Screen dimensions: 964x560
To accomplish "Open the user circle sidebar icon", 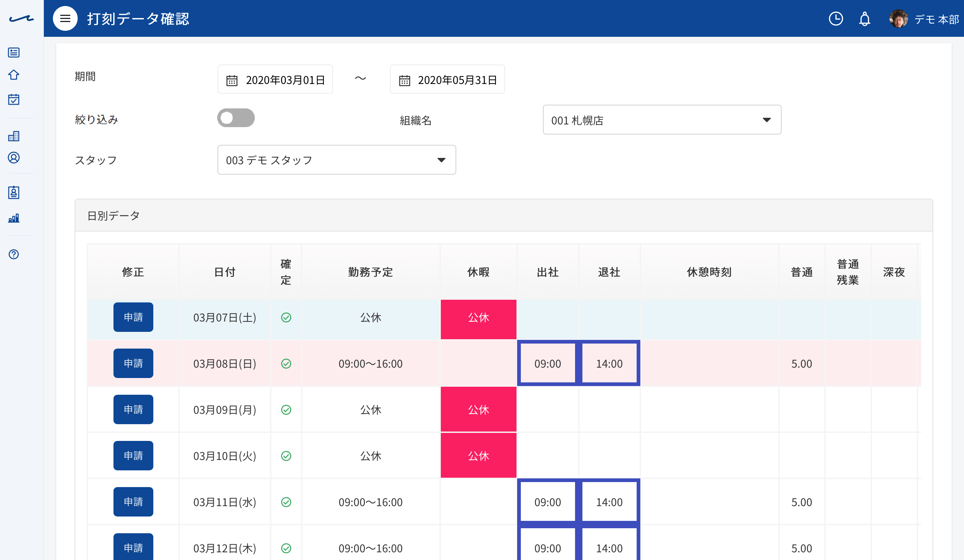I will pos(14,158).
